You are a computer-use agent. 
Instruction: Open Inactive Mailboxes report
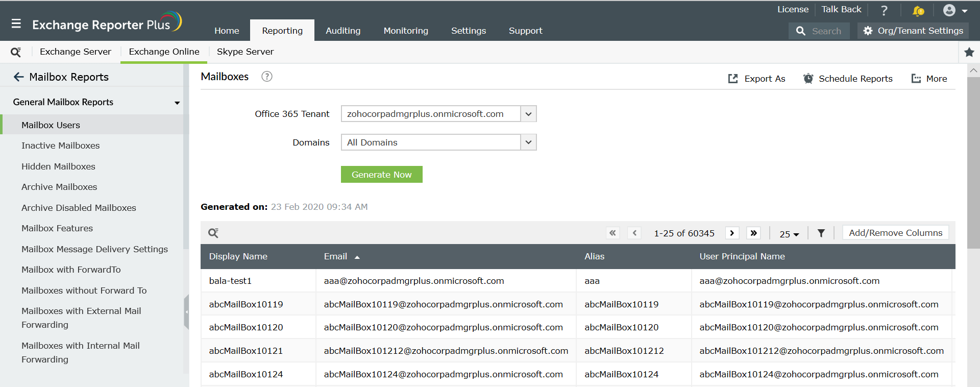pyautogui.click(x=60, y=146)
